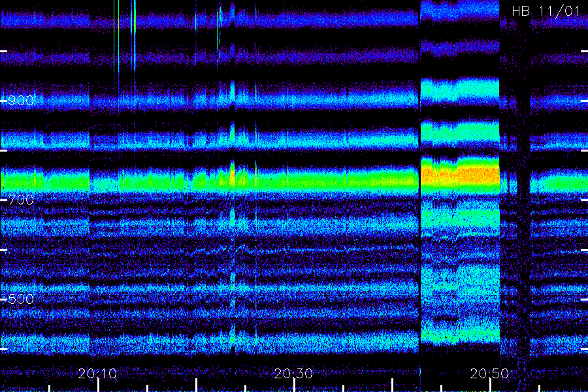Click the 20:30 time axis label
588x392 pixels.
pyautogui.click(x=293, y=374)
